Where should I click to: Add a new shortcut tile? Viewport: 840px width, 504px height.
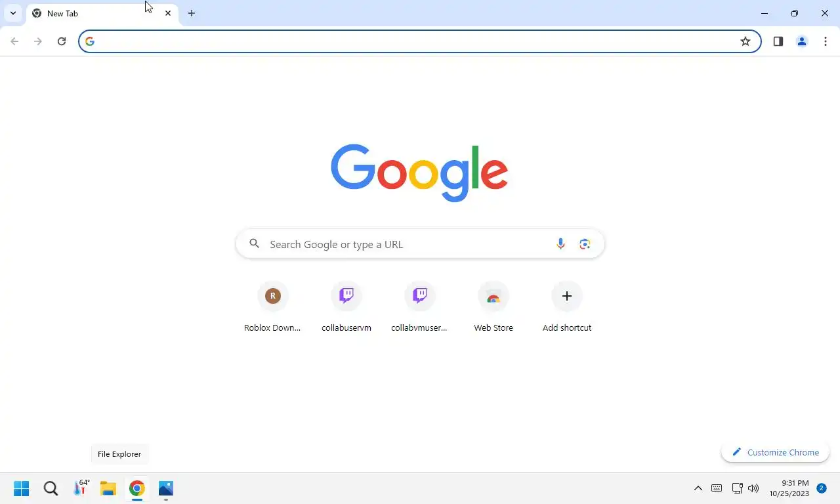click(567, 308)
